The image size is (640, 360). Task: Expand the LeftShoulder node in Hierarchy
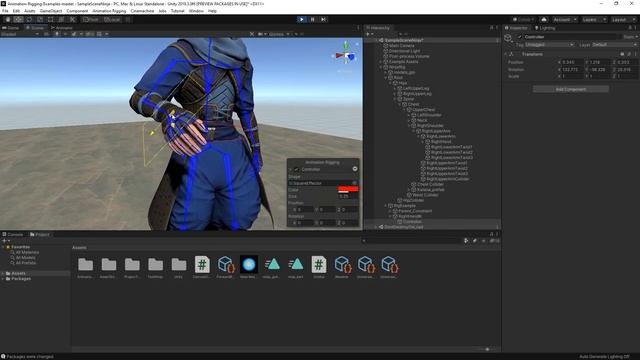[x=409, y=115]
